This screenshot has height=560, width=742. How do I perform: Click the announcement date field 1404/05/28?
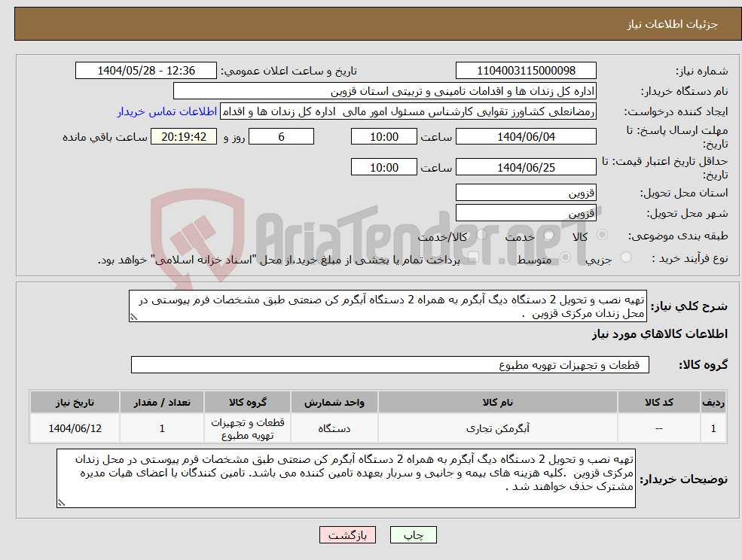point(145,71)
